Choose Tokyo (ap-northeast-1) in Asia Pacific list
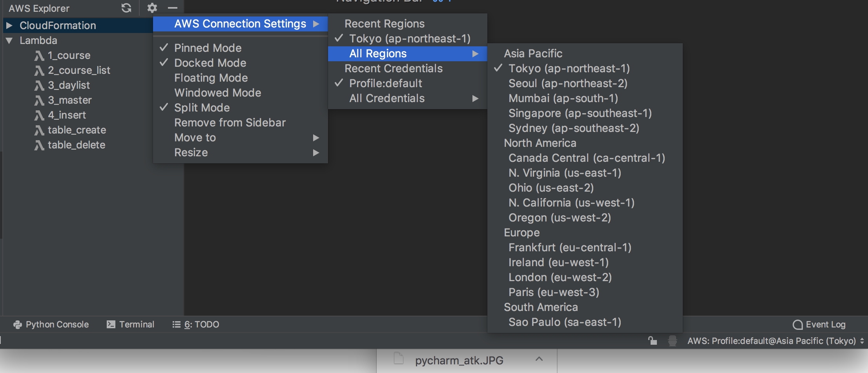This screenshot has width=868, height=373. click(585, 68)
